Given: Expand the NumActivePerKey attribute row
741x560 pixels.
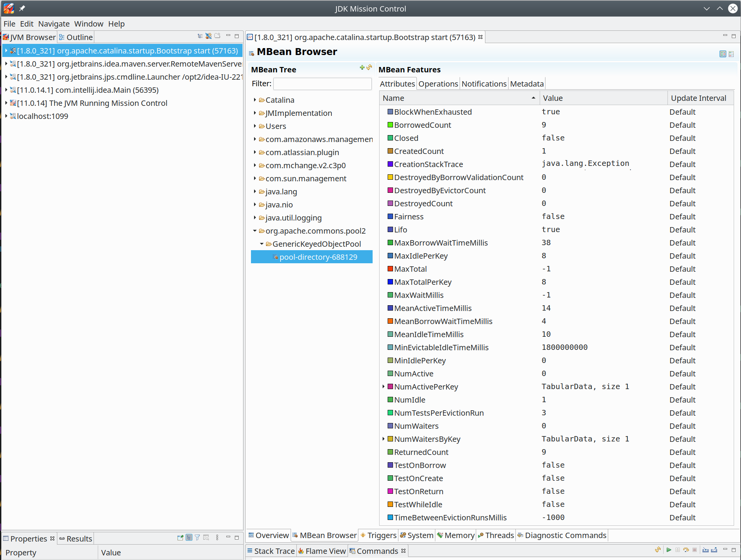Looking at the screenshot, I should tap(383, 386).
